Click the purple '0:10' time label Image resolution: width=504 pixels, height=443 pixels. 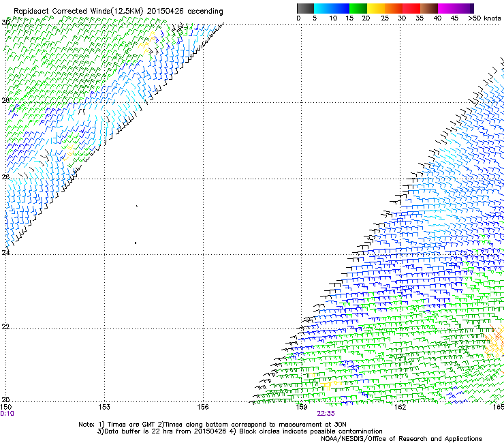coord(7,414)
